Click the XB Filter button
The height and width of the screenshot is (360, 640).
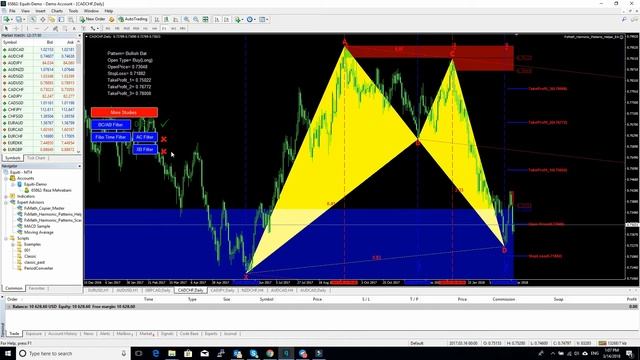click(145, 149)
